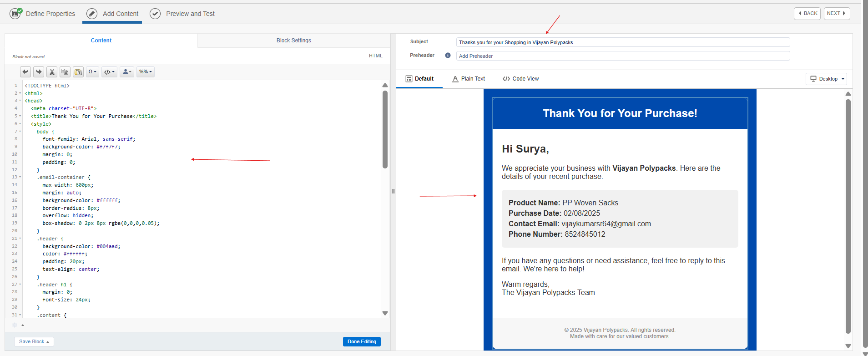868x356 pixels.
Task: Open the special characters omega dropdown
Action: pyautogui.click(x=92, y=72)
